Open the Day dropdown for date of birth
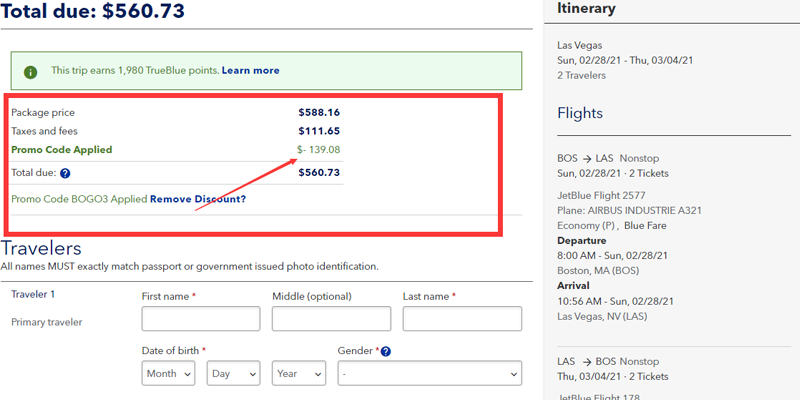Screen dimensions: 800x400 (233, 373)
